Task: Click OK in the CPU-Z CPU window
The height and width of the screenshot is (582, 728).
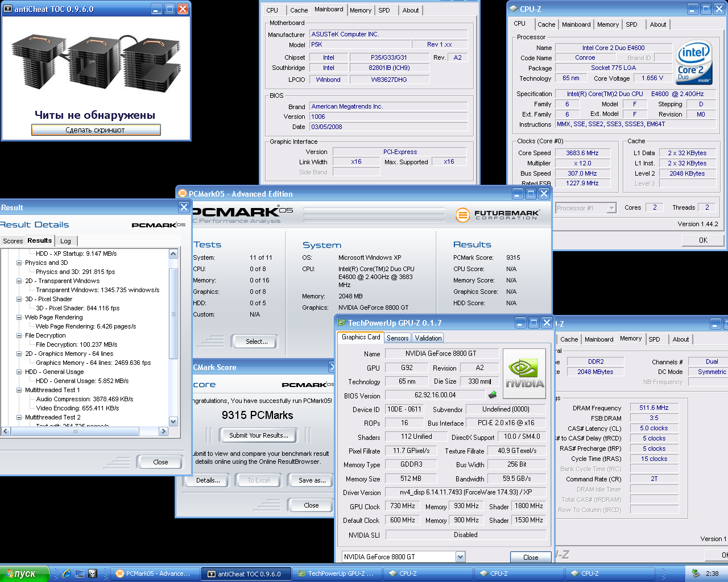Action: (x=703, y=240)
